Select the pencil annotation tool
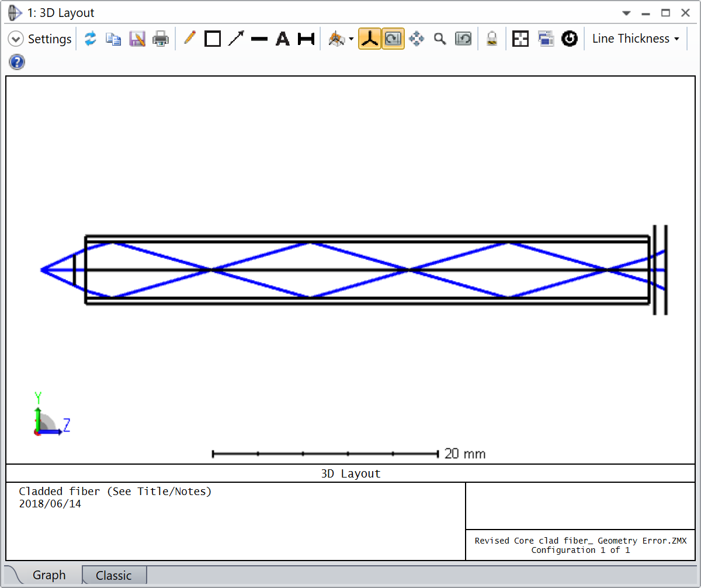Screen dimensions: 701x588 point(189,39)
